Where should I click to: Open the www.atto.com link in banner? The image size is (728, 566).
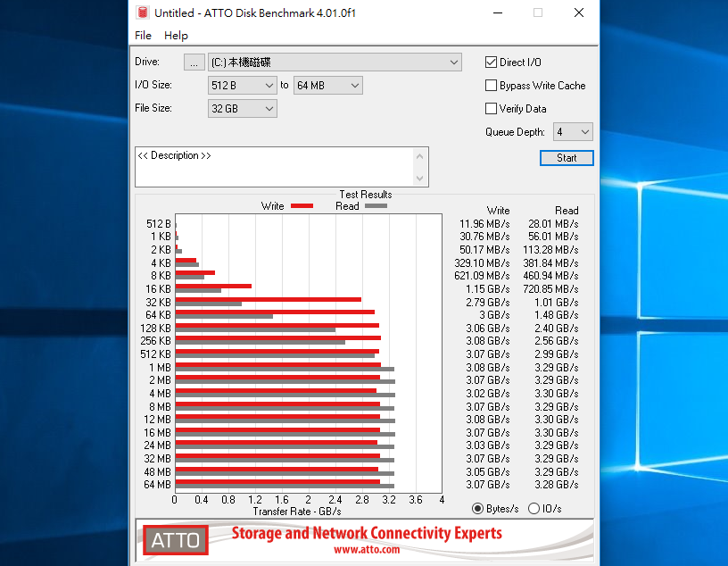point(367,550)
